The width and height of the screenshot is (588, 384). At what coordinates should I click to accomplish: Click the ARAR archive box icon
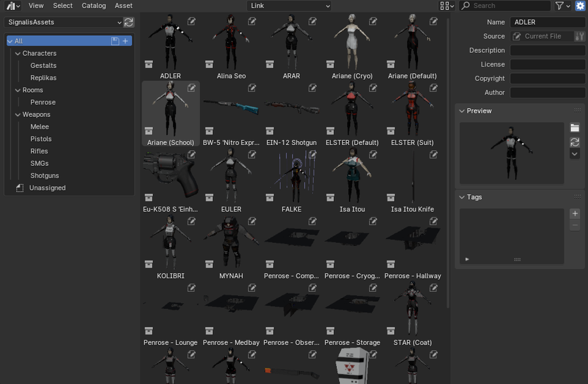(270, 64)
